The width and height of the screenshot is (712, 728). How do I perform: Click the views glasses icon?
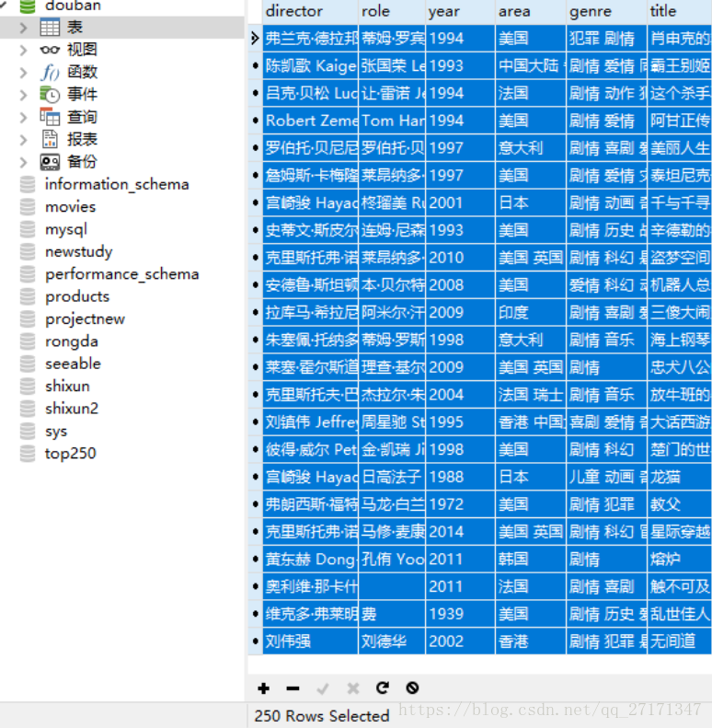pyautogui.click(x=50, y=50)
